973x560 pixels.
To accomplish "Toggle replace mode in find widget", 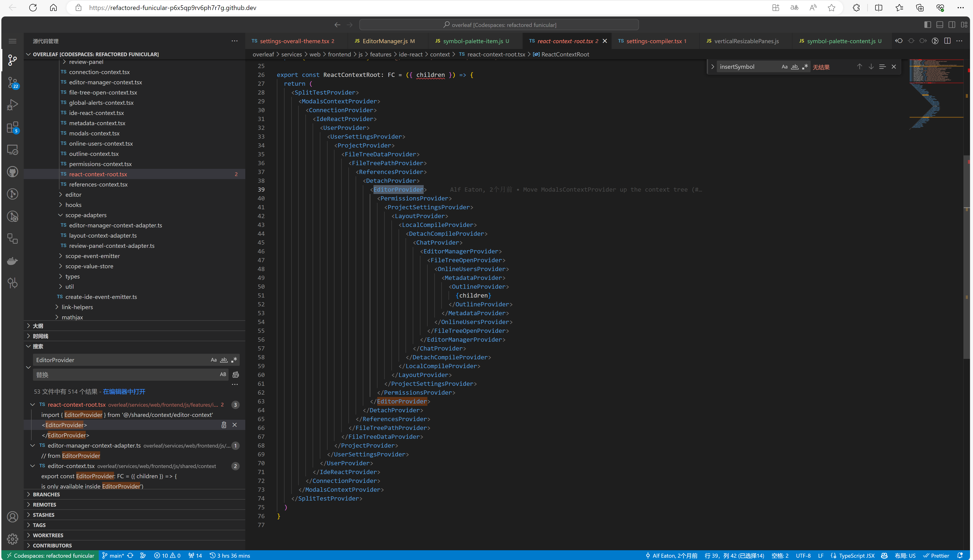I will [x=712, y=66].
